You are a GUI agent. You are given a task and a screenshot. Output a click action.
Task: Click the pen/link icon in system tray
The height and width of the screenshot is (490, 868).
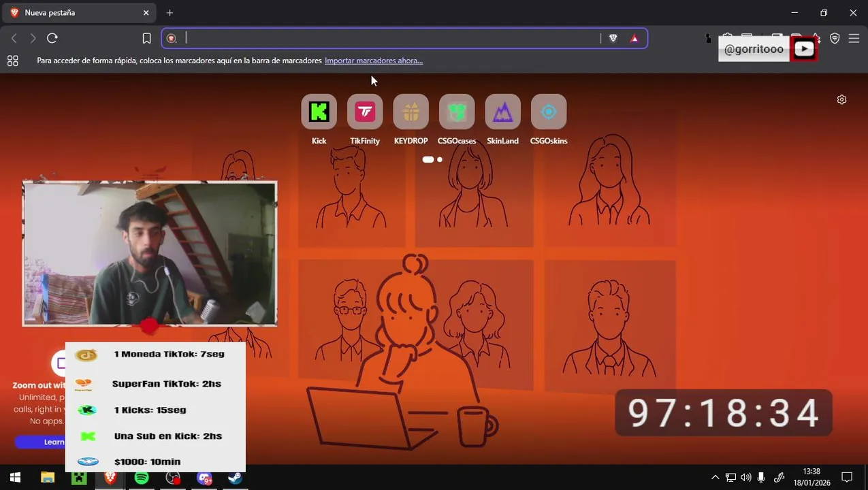[x=779, y=478]
